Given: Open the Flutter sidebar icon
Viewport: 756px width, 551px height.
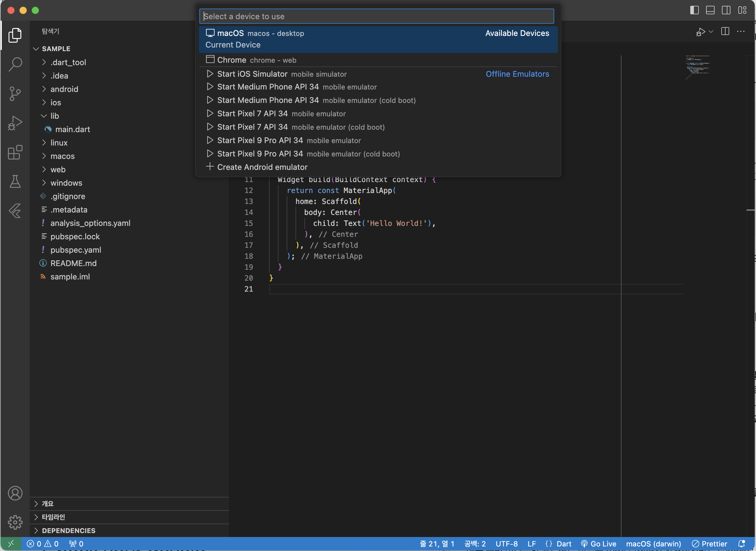Looking at the screenshot, I should coord(15,211).
